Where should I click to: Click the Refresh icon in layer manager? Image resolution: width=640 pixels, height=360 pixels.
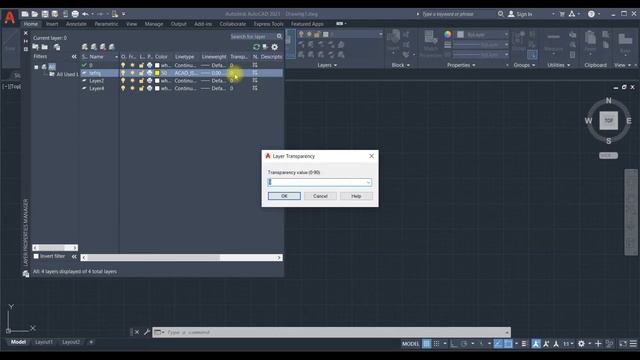256,47
